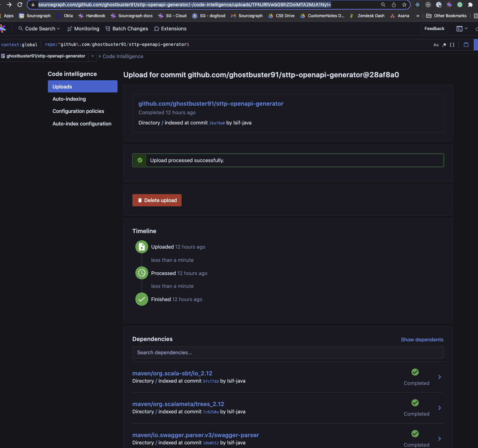Open the Grammarly extension icon
Image resolution: width=478 pixels, height=448 pixels.
coord(460,5)
